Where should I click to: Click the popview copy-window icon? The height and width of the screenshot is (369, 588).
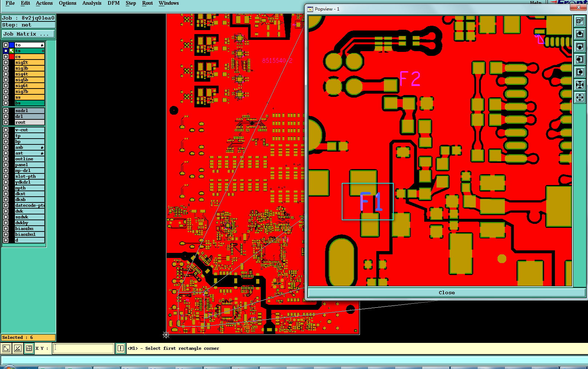pyautogui.click(x=580, y=21)
